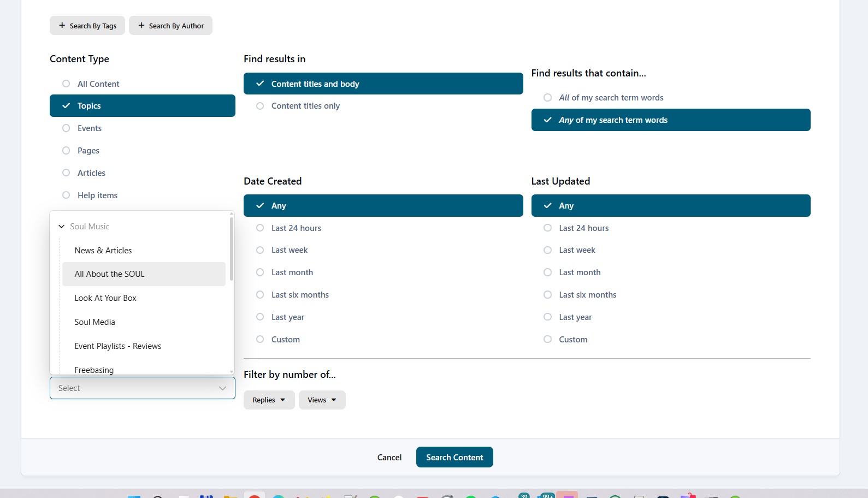Pick Custom under Last Updated
This screenshot has height=498, width=868.
547,340
